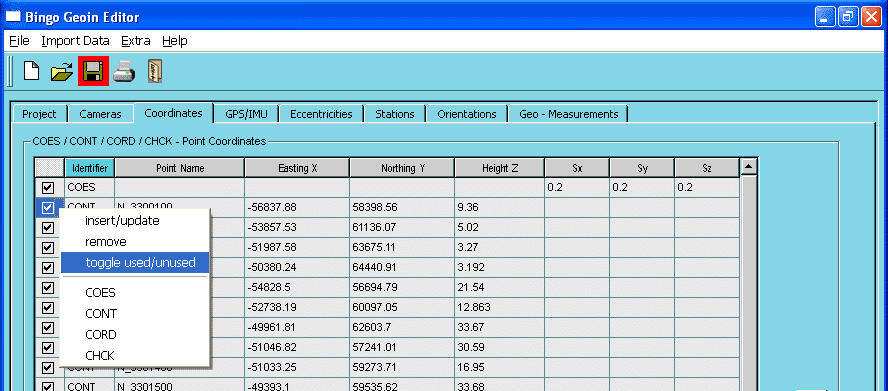This screenshot has height=391, width=888.
Task: Uncheck the row with Easting -52738.19
Action: click(48, 307)
